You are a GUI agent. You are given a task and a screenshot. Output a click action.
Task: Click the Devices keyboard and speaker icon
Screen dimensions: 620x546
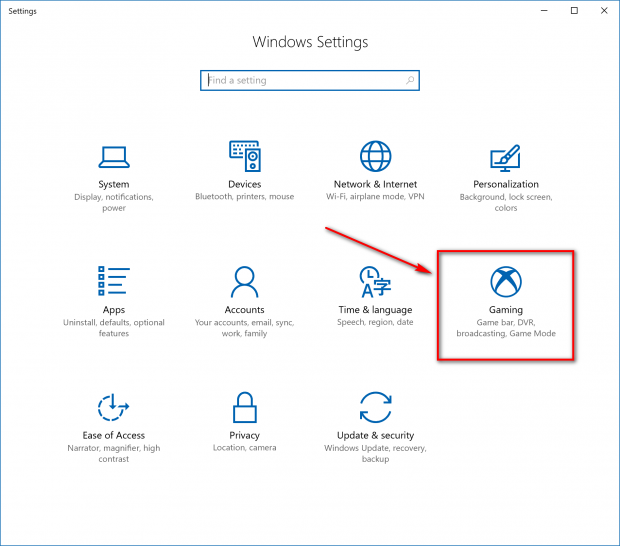coord(244,156)
